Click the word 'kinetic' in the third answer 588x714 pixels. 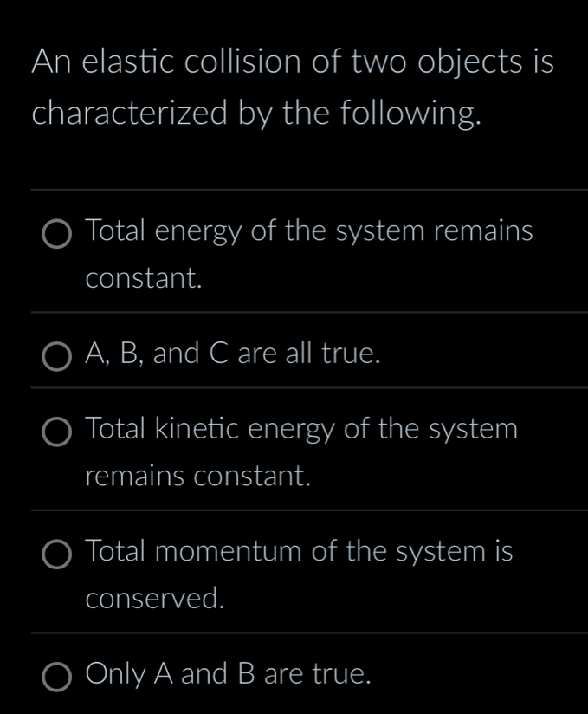tap(198, 428)
